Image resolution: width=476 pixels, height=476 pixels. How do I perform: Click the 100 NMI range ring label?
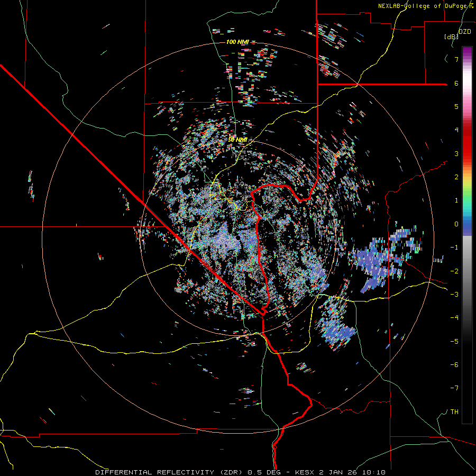[237, 42]
